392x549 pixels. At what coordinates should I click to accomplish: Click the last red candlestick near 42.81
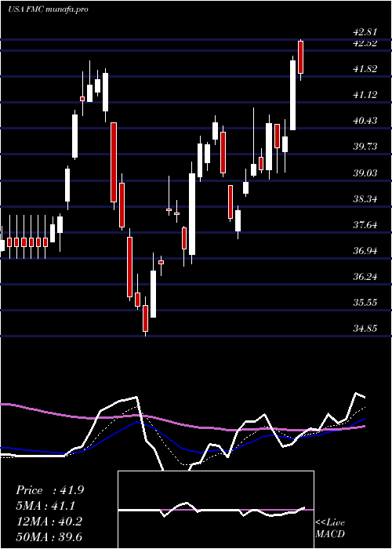coord(300,57)
